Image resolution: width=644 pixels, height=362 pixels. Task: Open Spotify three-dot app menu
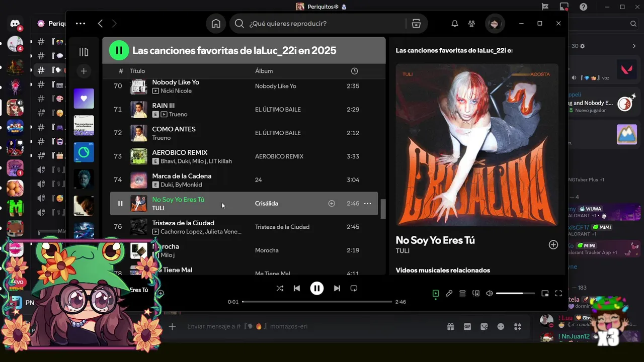(80, 23)
